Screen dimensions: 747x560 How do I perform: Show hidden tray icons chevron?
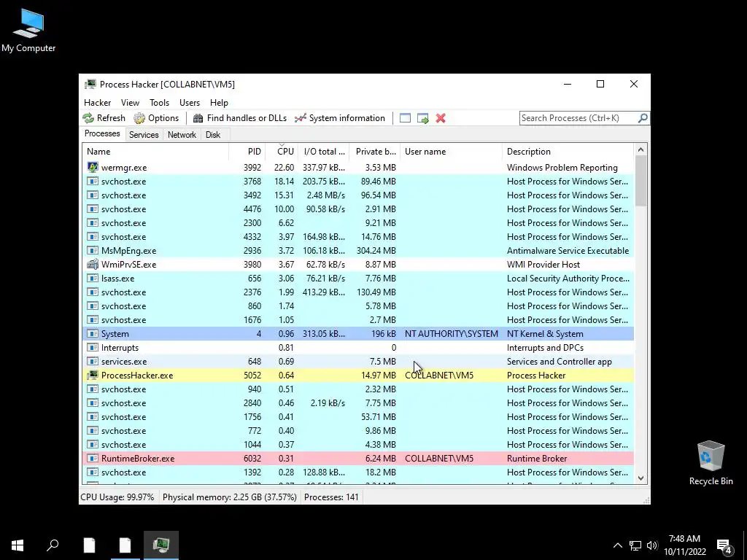[617, 545]
